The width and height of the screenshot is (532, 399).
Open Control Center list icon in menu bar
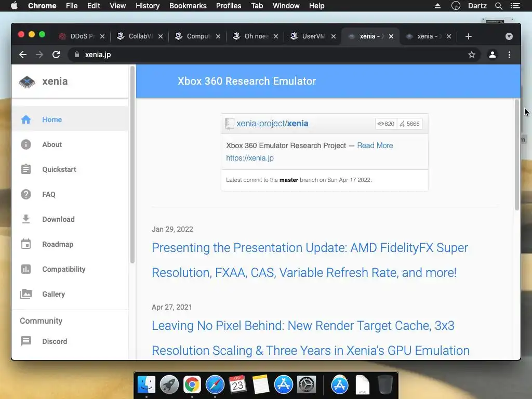(515, 6)
